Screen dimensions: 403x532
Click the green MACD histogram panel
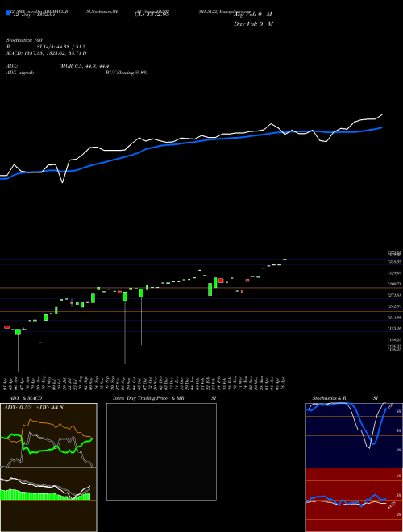(48, 500)
